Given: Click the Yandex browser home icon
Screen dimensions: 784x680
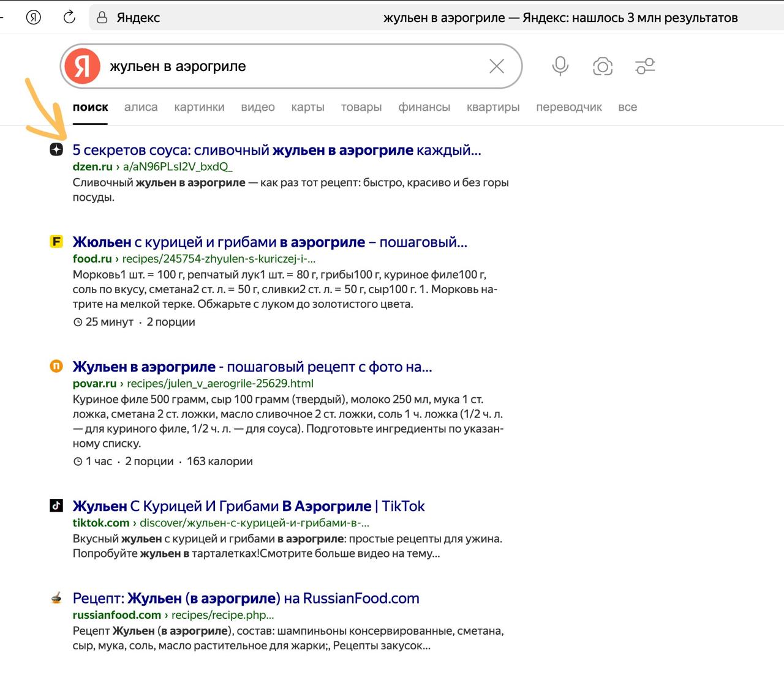Looking at the screenshot, I should [x=34, y=17].
